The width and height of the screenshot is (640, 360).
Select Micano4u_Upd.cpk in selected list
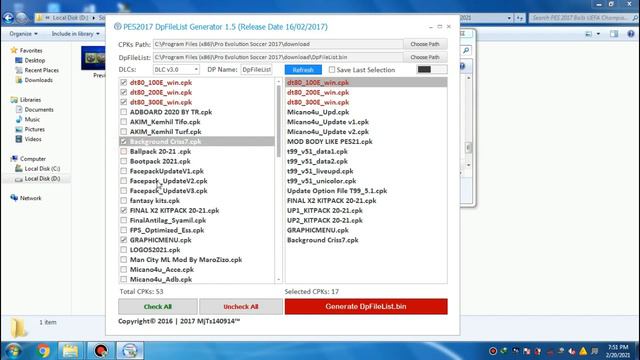pos(318,112)
